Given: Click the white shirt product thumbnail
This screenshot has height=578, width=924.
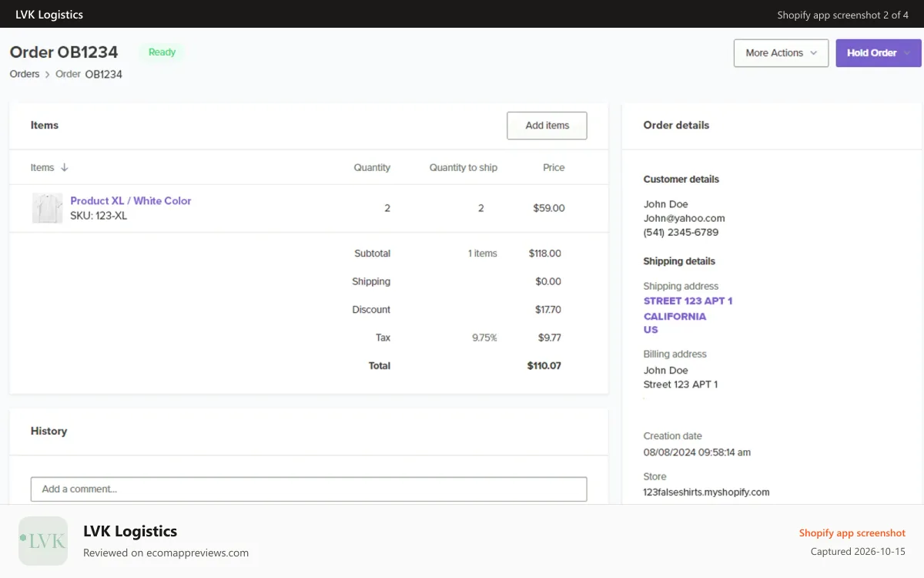Looking at the screenshot, I should pos(47,208).
